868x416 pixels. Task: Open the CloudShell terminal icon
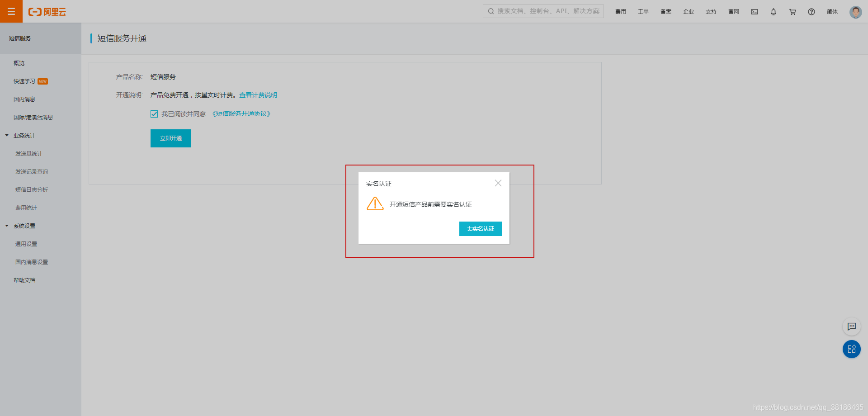coord(754,12)
